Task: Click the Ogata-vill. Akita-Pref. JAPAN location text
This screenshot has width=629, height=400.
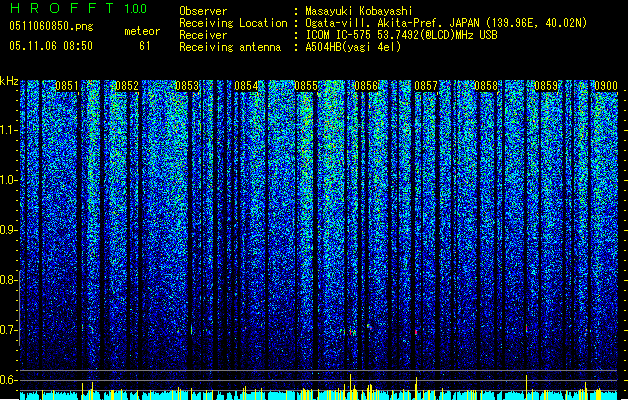Action: click(x=446, y=23)
